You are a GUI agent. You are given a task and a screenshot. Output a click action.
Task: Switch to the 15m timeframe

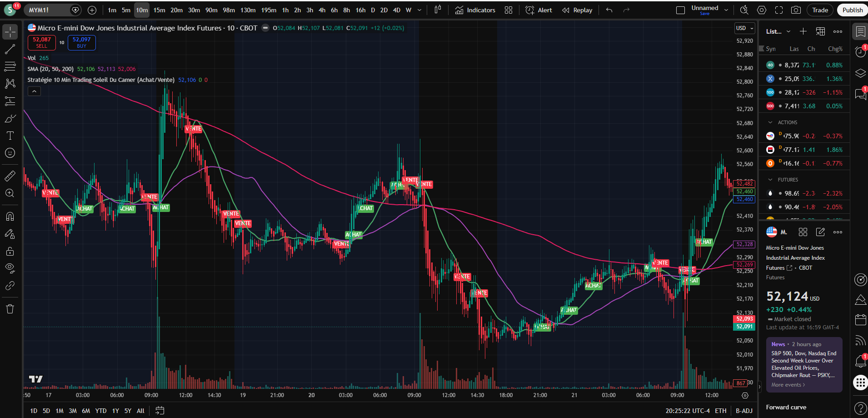[159, 10]
